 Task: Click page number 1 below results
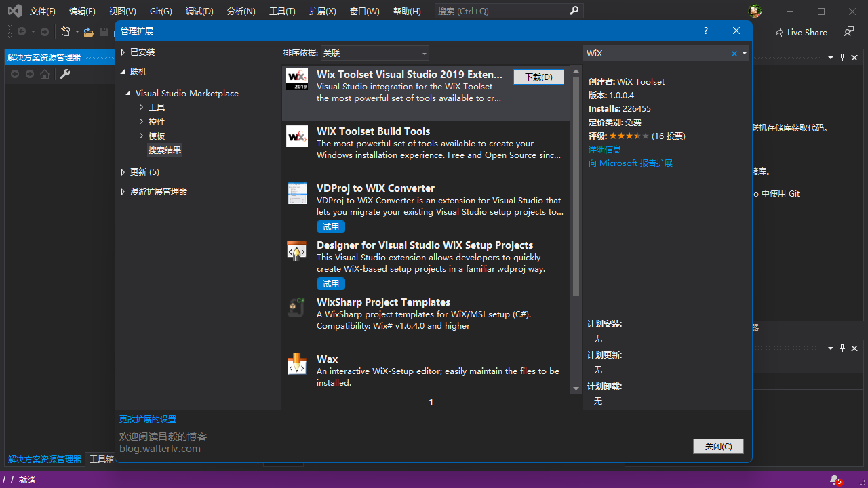click(x=431, y=403)
